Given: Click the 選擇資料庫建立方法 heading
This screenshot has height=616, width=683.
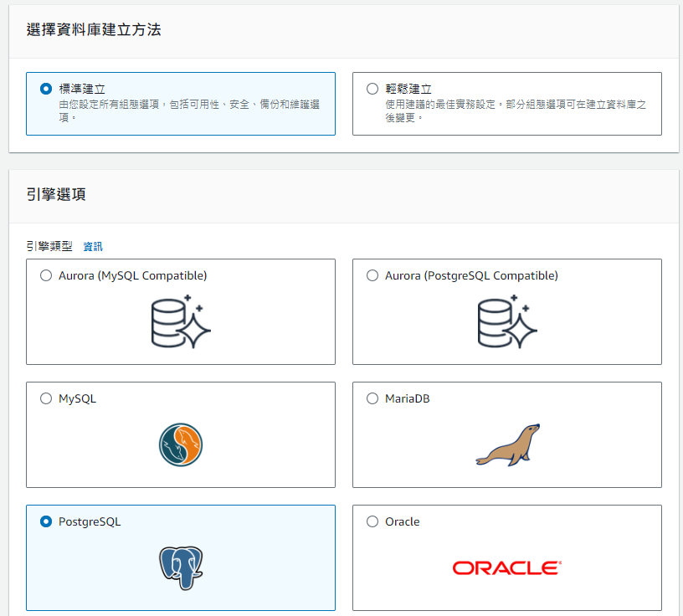Looking at the screenshot, I should click(94, 29).
